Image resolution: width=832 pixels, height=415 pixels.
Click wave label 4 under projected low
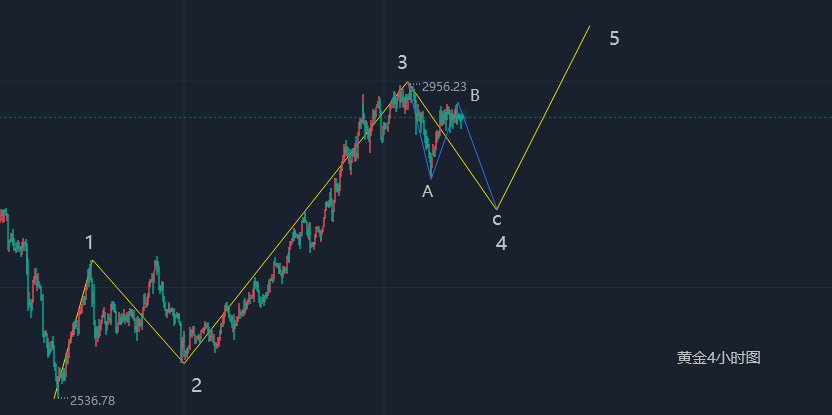pyautogui.click(x=501, y=244)
